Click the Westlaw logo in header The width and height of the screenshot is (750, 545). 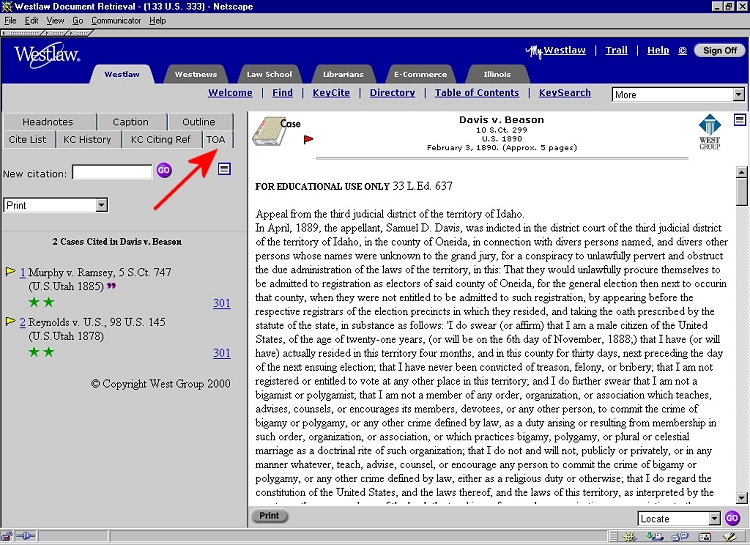47,56
